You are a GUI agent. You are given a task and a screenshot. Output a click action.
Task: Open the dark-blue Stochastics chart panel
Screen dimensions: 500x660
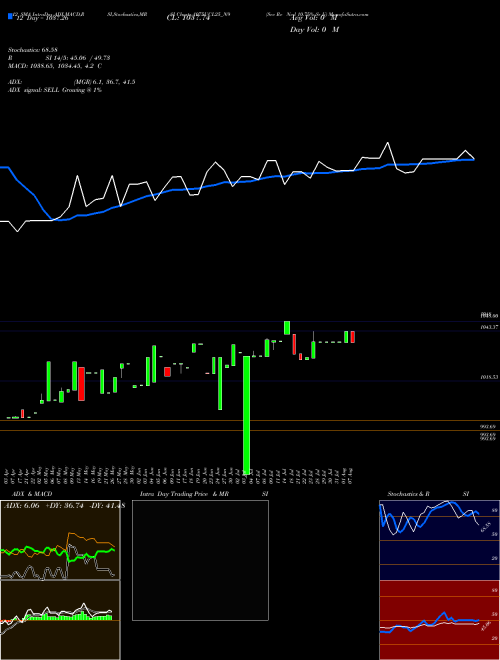click(x=439, y=540)
